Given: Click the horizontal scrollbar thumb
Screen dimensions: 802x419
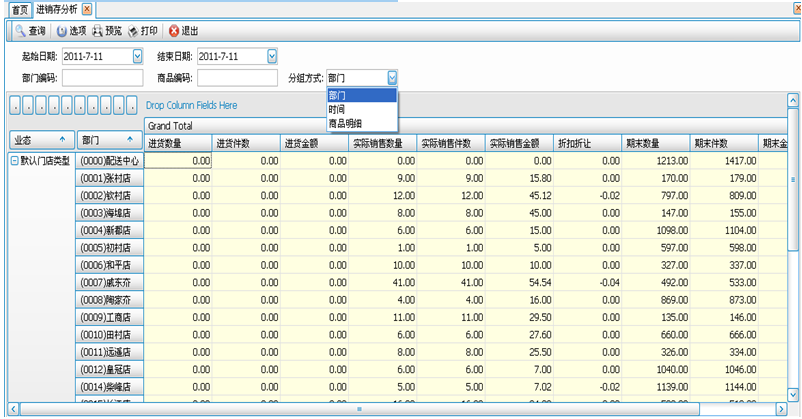Looking at the screenshot, I should [360, 409].
